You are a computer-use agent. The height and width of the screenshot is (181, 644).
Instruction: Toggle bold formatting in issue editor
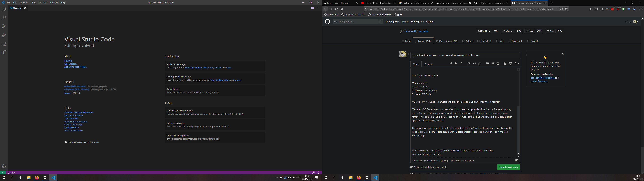coord(455,63)
